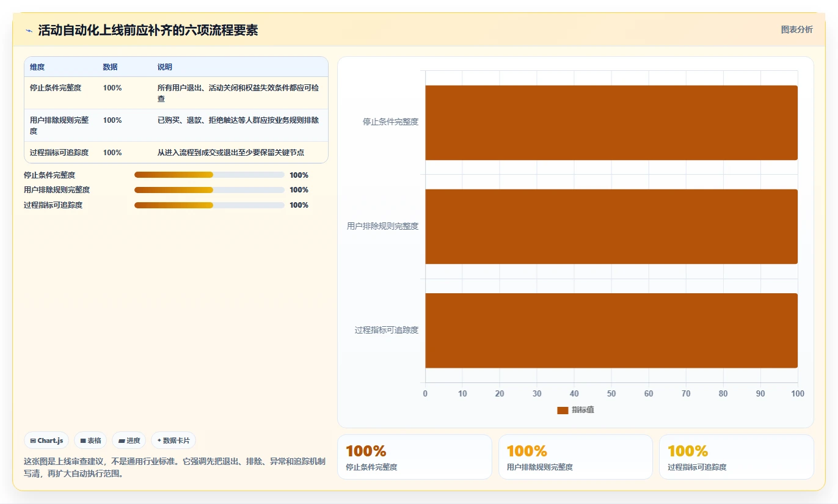Click the 停止条件完整度 progress bar
838x504 pixels.
(209, 175)
